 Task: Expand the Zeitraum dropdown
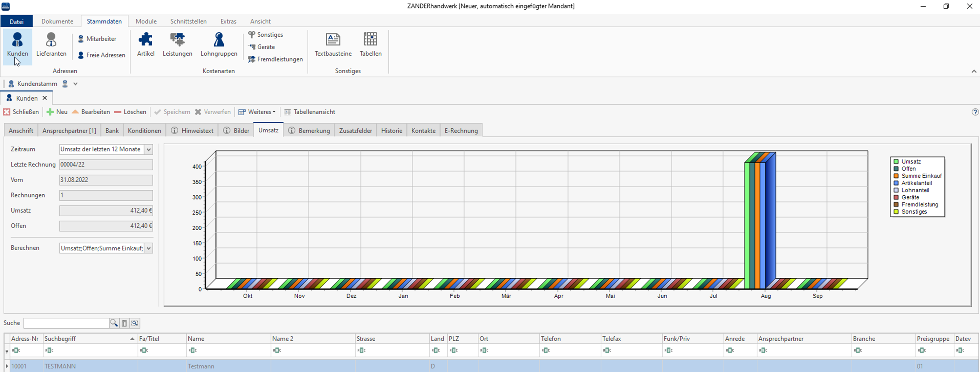click(149, 149)
